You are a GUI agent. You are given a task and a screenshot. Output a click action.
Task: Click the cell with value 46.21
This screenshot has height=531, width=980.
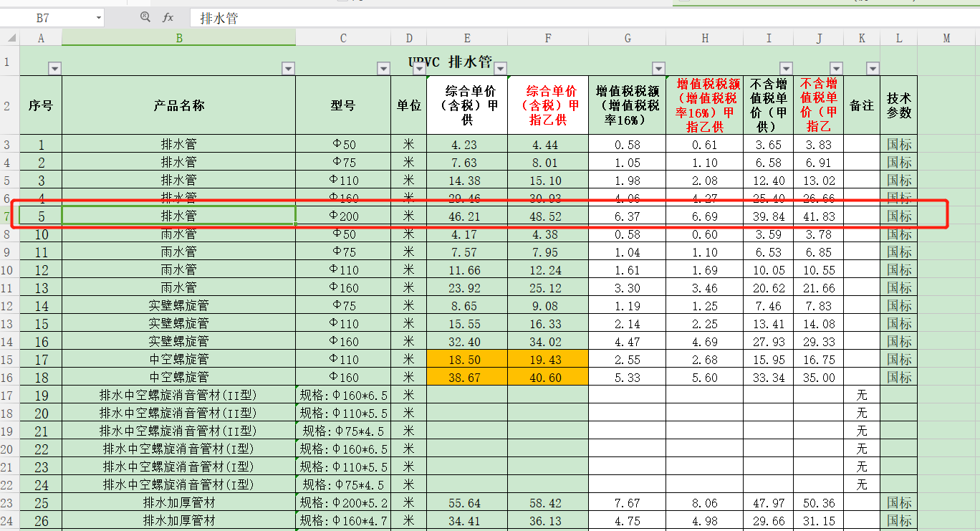tap(466, 216)
